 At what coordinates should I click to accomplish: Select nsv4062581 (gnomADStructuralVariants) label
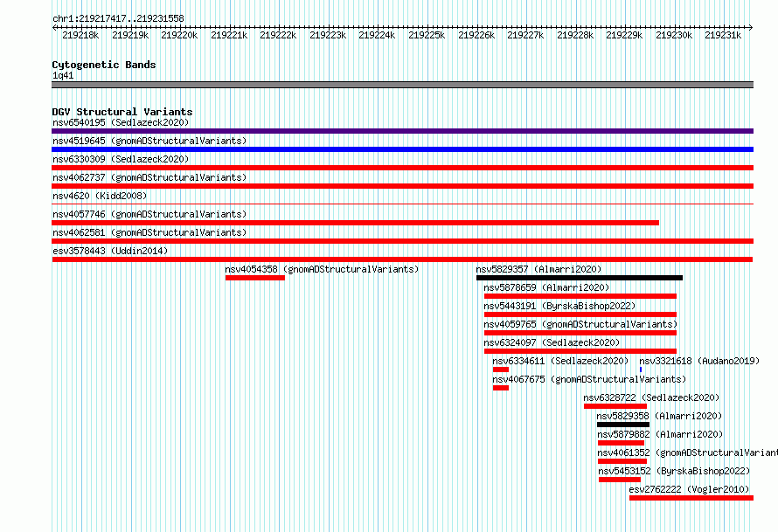tap(149, 232)
